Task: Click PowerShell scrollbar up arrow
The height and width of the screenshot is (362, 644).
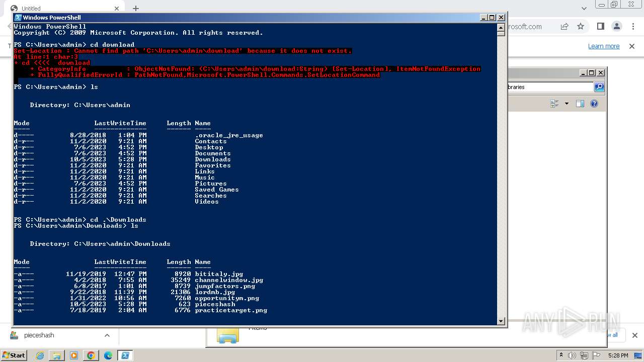Action: [x=501, y=28]
